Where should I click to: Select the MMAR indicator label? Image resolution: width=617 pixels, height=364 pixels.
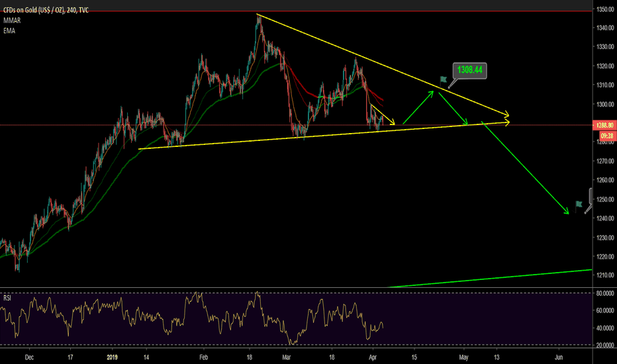(x=12, y=21)
